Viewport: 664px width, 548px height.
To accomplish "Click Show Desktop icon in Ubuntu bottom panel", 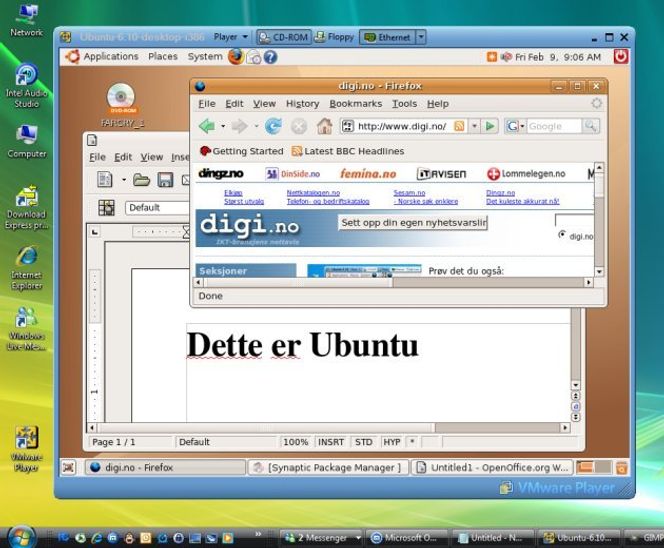I will pos(69,468).
